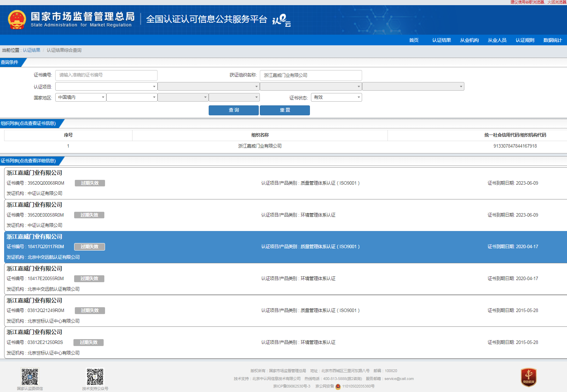Click 过期失效 badge for 18417Q20117R0M
The image size is (567, 392).
[90, 247]
